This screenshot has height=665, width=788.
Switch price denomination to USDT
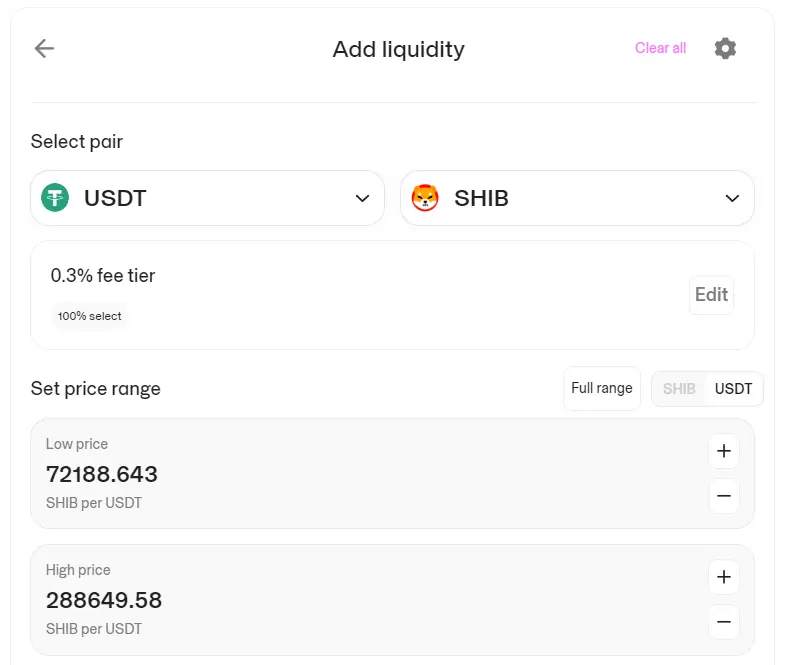point(733,389)
